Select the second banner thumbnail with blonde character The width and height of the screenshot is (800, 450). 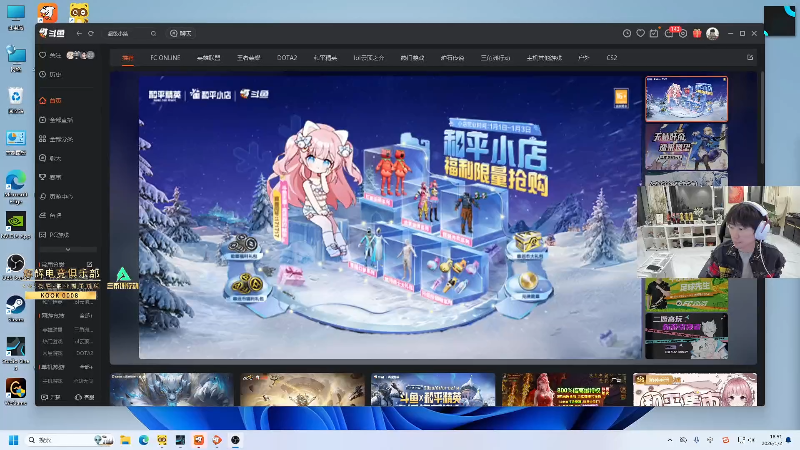pos(686,146)
